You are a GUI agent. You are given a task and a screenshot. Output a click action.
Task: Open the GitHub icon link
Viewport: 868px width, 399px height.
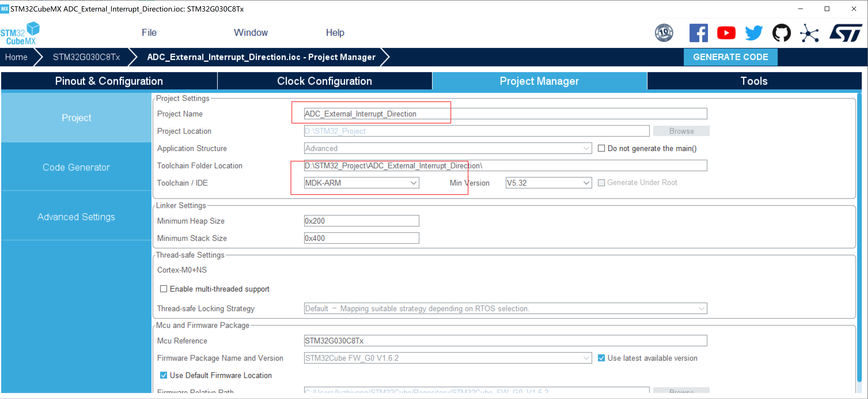(781, 33)
